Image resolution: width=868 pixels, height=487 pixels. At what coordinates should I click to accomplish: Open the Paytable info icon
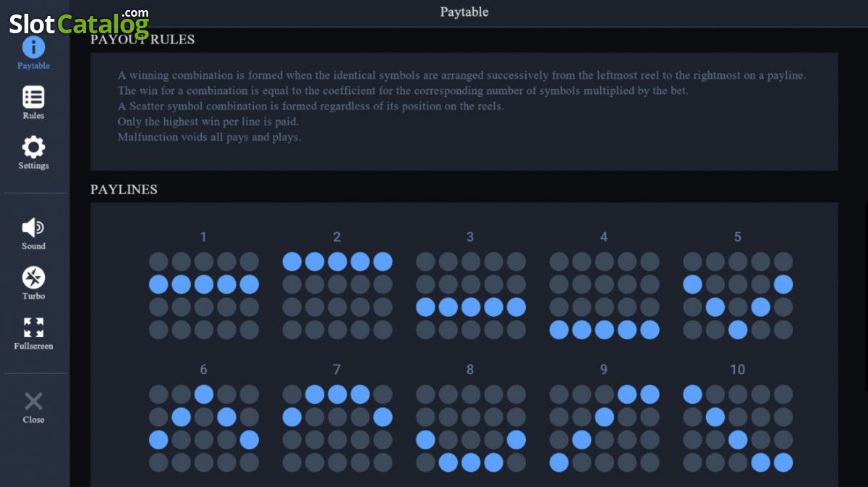pyautogui.click(x=33, y=48)
